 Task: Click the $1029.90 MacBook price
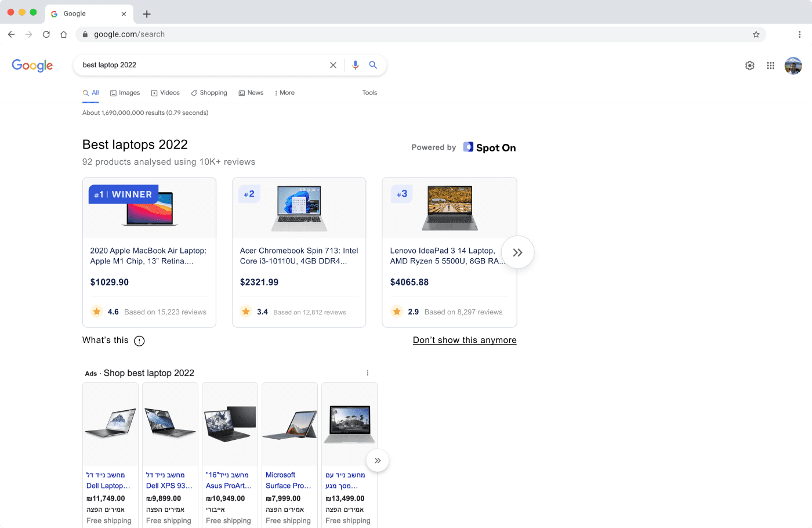(x=110, y=282)
